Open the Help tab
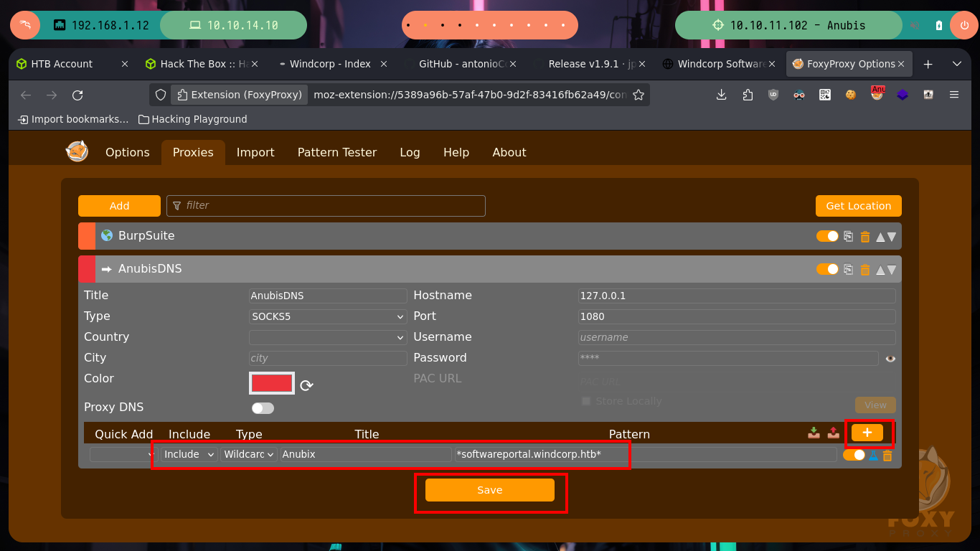 coord(456,152)
